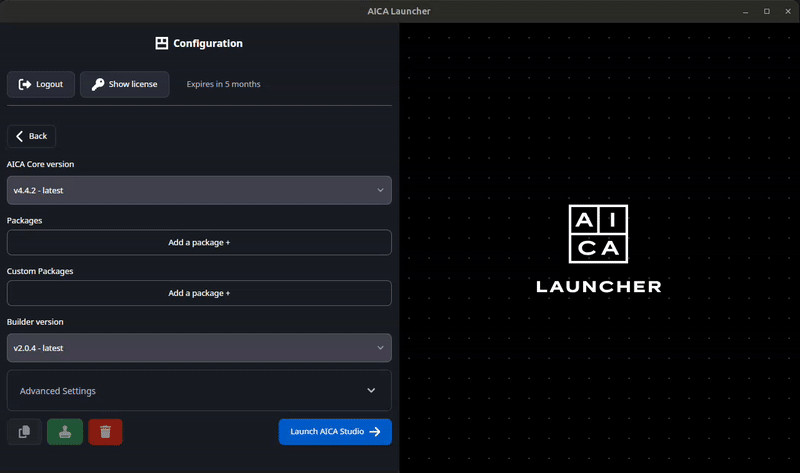This screenshot has width=800, height=473.
Task: Open the AICA Core version dropdown
Action: [199, 190]
